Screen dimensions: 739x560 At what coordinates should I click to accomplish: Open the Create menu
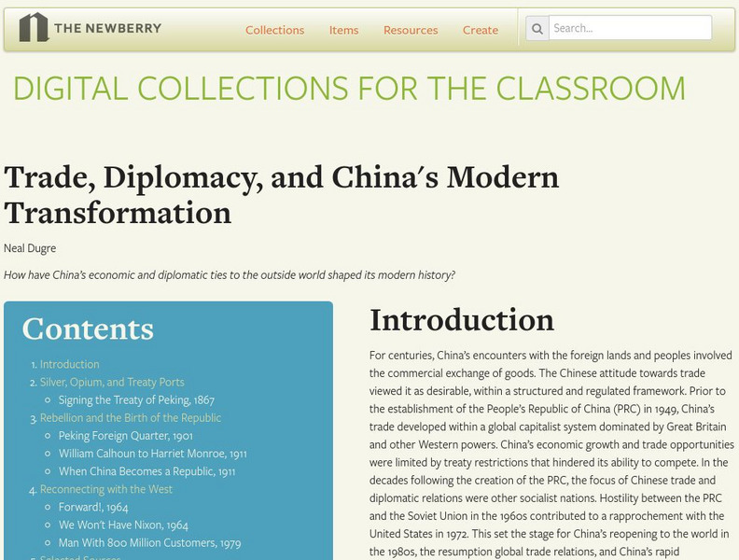click(481, 30)
